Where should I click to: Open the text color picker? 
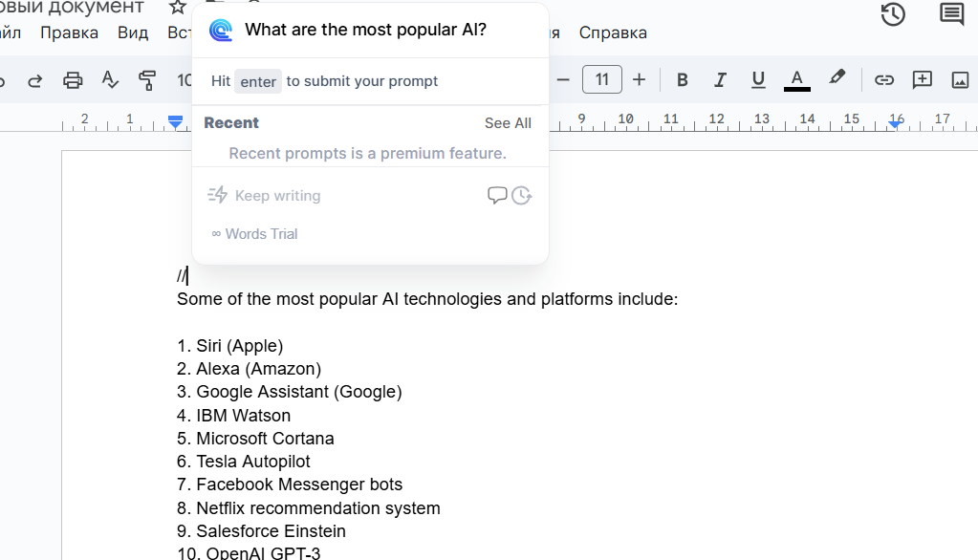[796, 80]
